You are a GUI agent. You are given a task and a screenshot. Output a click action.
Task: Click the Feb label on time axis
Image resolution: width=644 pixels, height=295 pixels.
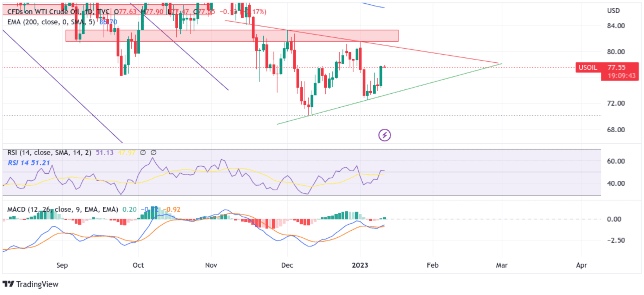click(432, 265)
